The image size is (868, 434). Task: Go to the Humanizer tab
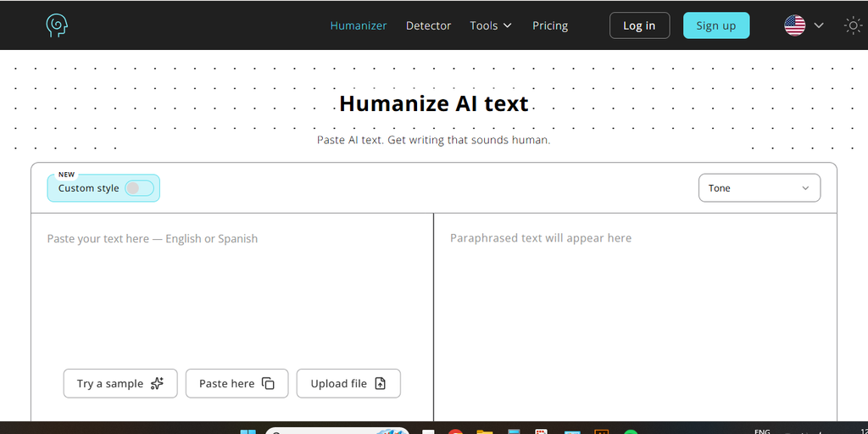(x=359, y=25)
